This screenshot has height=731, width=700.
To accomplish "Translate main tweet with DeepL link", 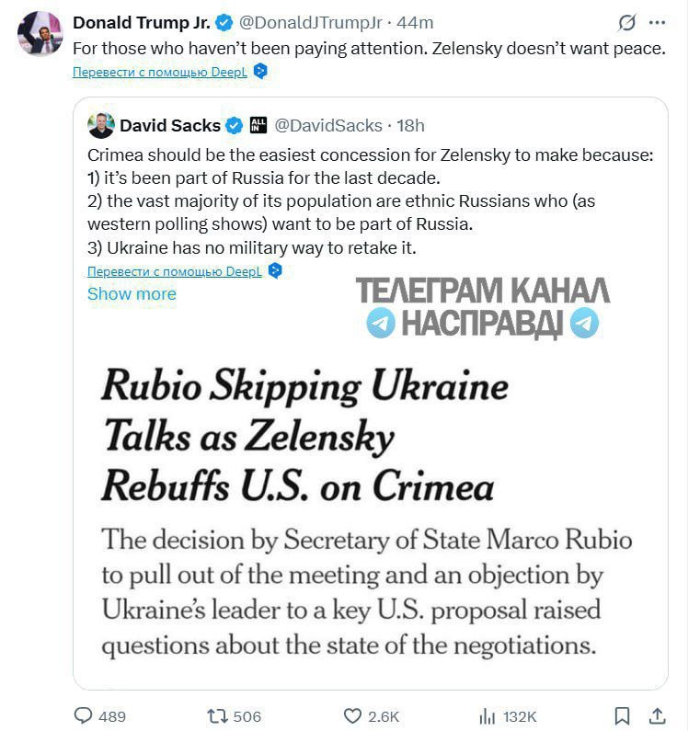I will pyautogui.click(x=159, y=72).
